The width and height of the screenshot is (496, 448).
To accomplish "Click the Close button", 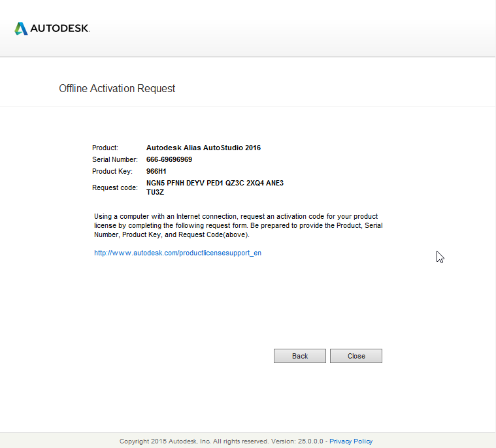I will 356,356.
